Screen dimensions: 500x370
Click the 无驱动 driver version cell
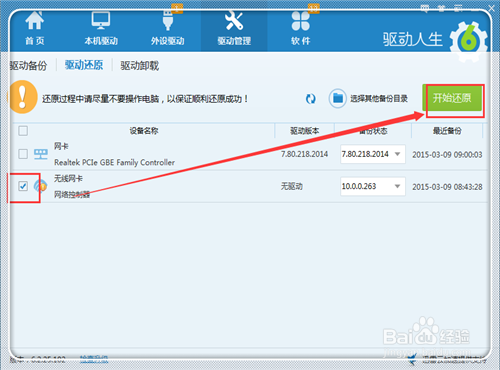click(x=292, y=186)
